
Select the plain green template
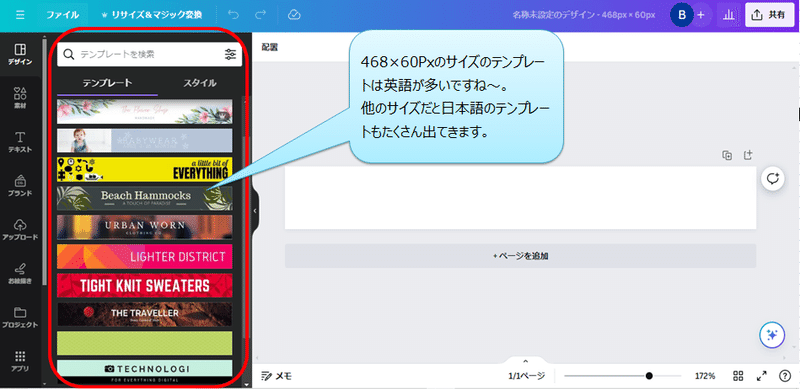click(144, 343)
